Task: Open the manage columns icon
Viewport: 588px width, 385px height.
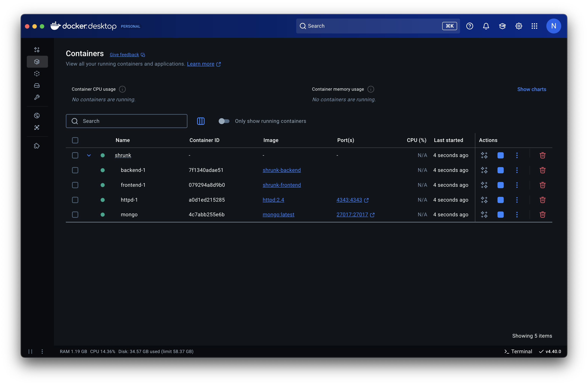Action: click(201, 121)
